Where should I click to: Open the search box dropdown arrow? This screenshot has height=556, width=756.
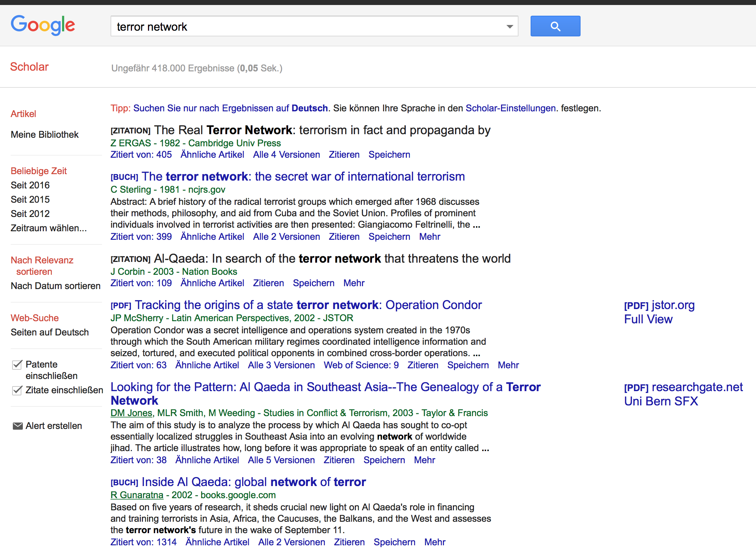[x=510, y=26]
